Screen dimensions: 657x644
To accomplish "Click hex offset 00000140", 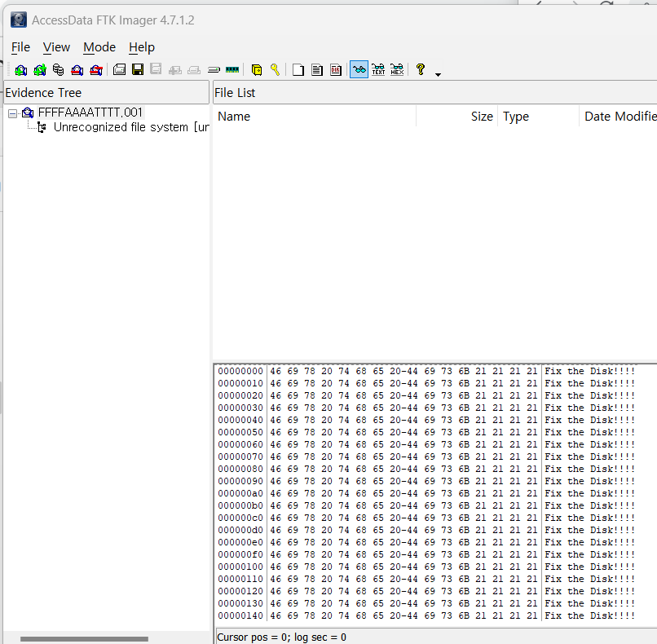I will click(x=240, y=615).
